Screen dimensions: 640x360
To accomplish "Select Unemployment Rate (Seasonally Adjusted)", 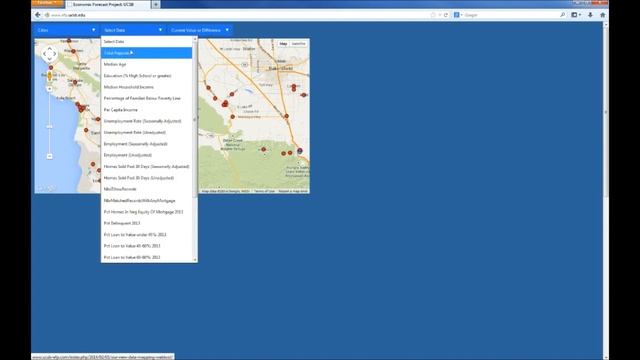I will click(147, 121).
